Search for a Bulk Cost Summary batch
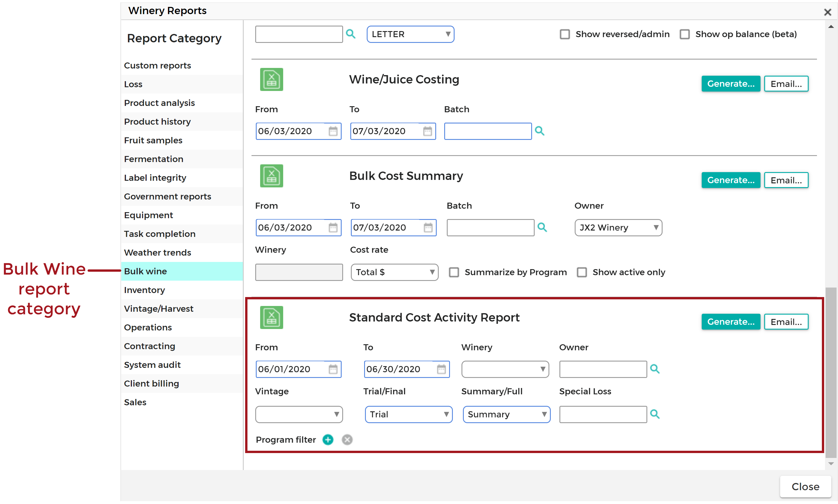Viewport: 838px width, 504px height. [542, 227]
